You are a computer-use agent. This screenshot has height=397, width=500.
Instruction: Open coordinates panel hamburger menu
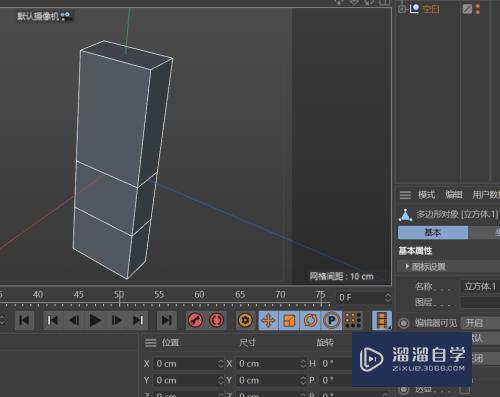(x=151, y=343)
